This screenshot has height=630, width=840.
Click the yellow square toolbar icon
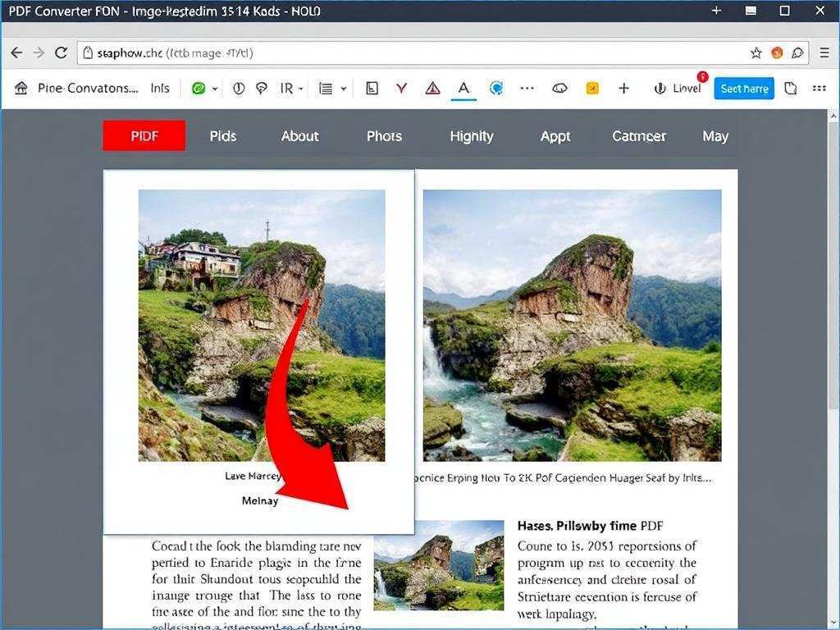tap(592, 89)
